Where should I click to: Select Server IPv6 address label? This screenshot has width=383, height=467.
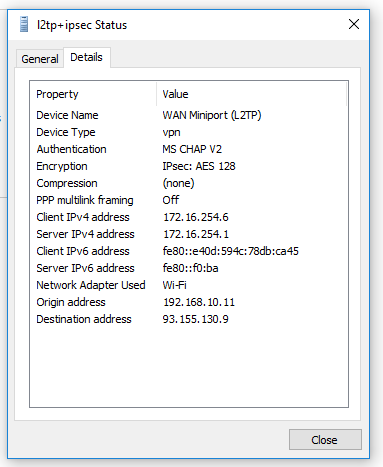[86, 268]
